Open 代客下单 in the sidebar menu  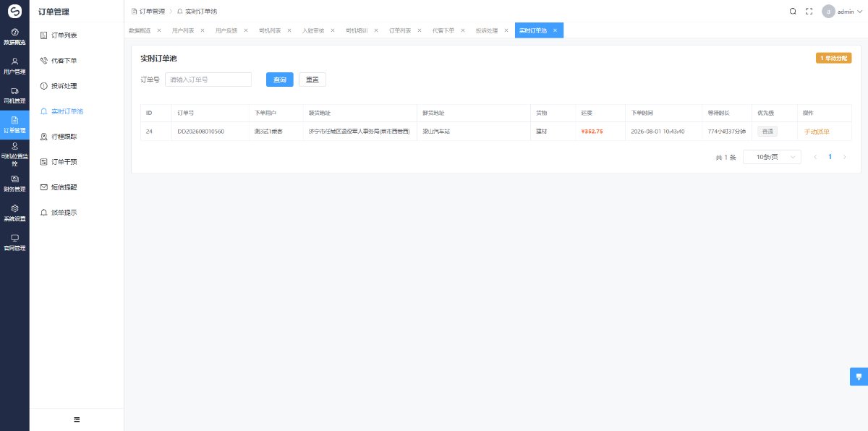coord(77,60)
